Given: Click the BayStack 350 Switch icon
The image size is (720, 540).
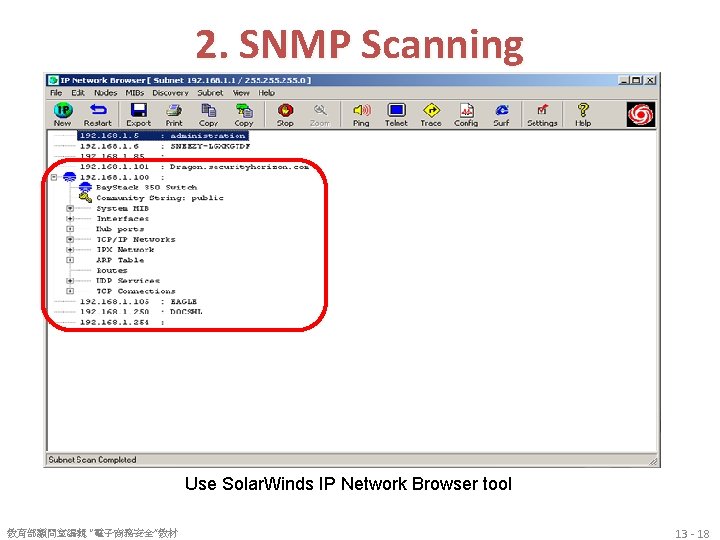Looking at the screenshot, I should pyautogui.click(x=85, y=187).
